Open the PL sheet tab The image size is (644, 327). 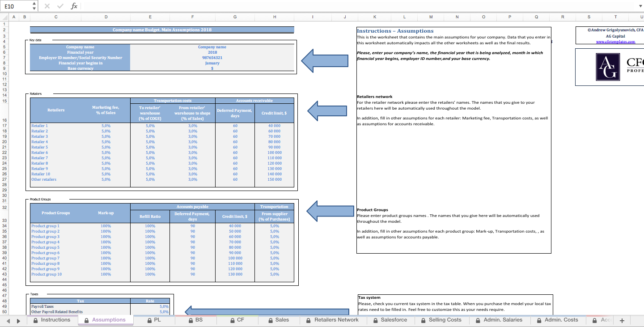[154, 320]
